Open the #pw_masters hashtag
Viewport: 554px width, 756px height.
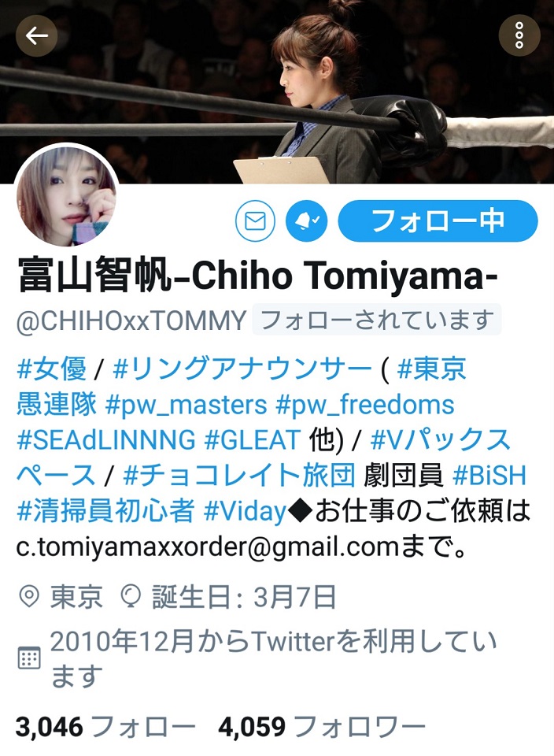[x=186, y=405]
